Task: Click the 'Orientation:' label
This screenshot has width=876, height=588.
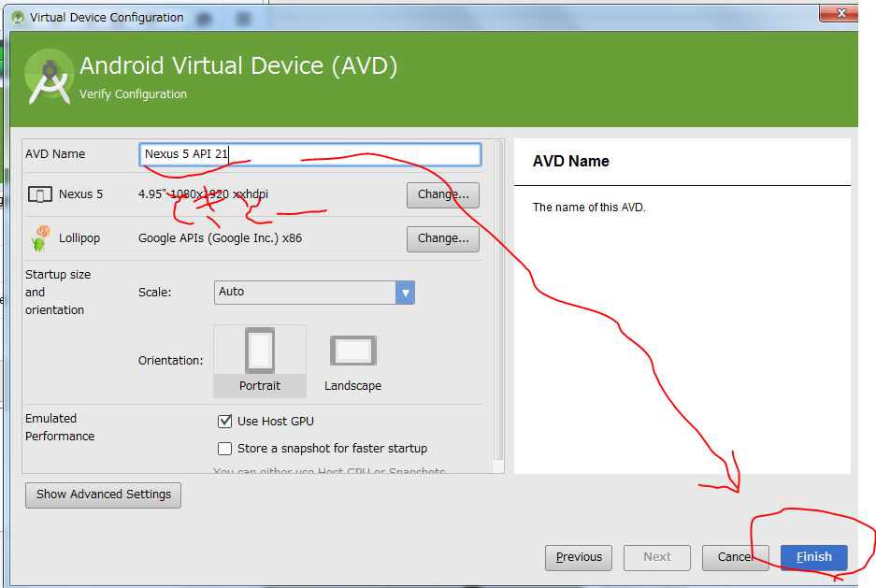Action: tap(171, 361)
